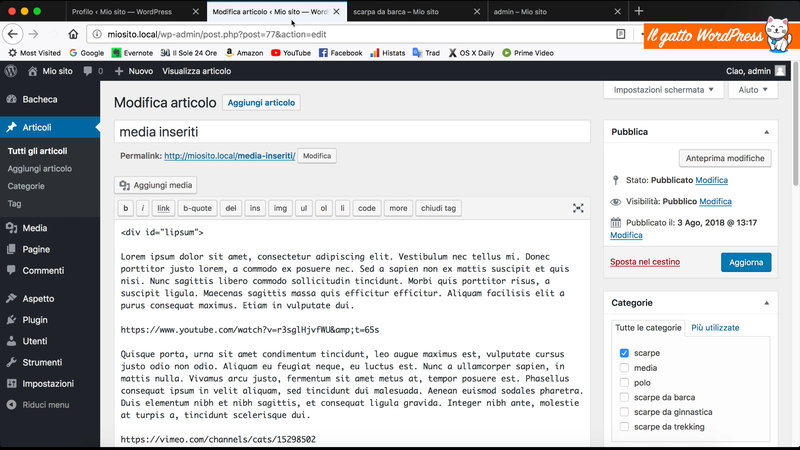Image resolution: width=800 pixels, height=450 pixels.
Task: Open Facebook bookmark in bookmarks bar
Action: pyautogui.click(x=340, y=53)
